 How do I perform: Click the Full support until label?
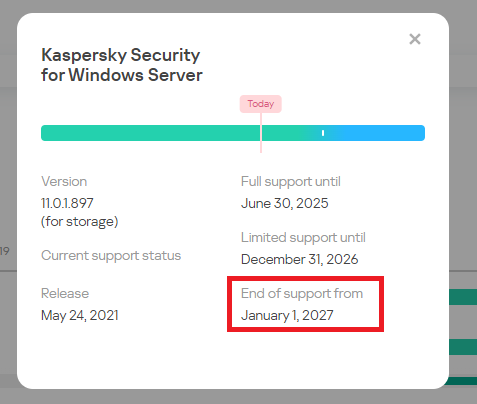click(291, 182)
